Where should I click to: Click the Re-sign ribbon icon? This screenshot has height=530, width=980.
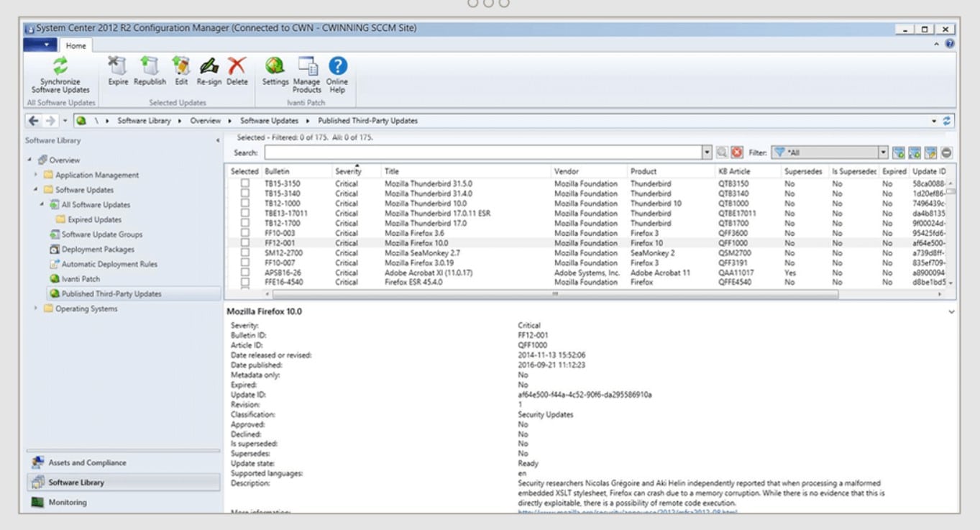[x=209, y=66]
